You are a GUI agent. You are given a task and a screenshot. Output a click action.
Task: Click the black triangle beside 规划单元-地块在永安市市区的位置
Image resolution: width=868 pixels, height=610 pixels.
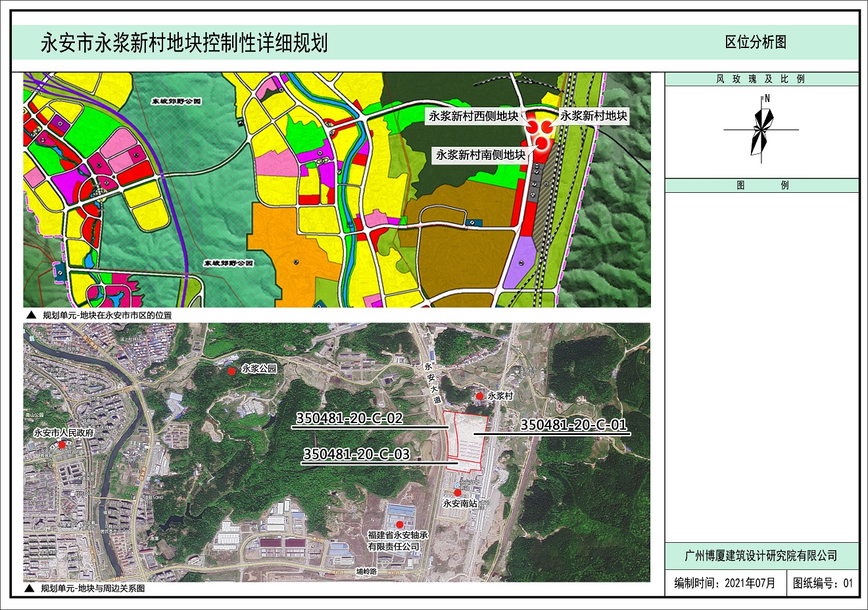click(x=31, y=315)
